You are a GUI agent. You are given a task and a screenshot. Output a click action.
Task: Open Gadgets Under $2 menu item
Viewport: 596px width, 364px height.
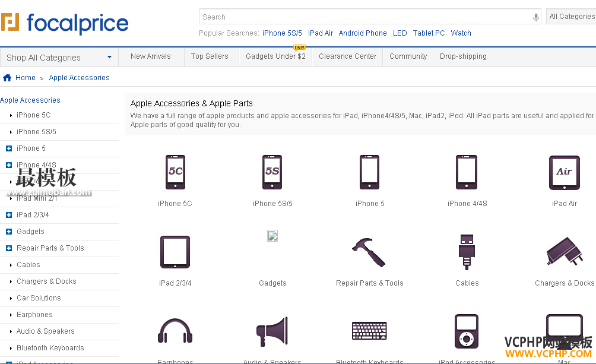click(x=275, y=56)
